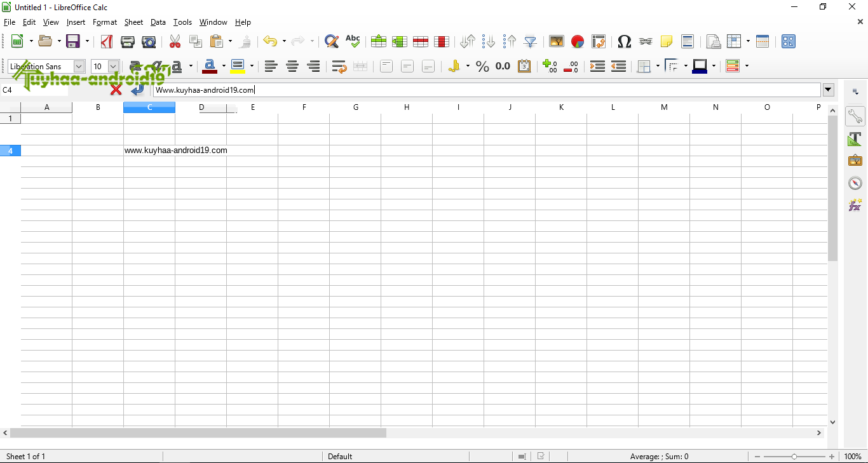Open Undo history dropdown arrow
This screenshot has height=463, width=868.
pyautogui.click(x=284, y=41)
